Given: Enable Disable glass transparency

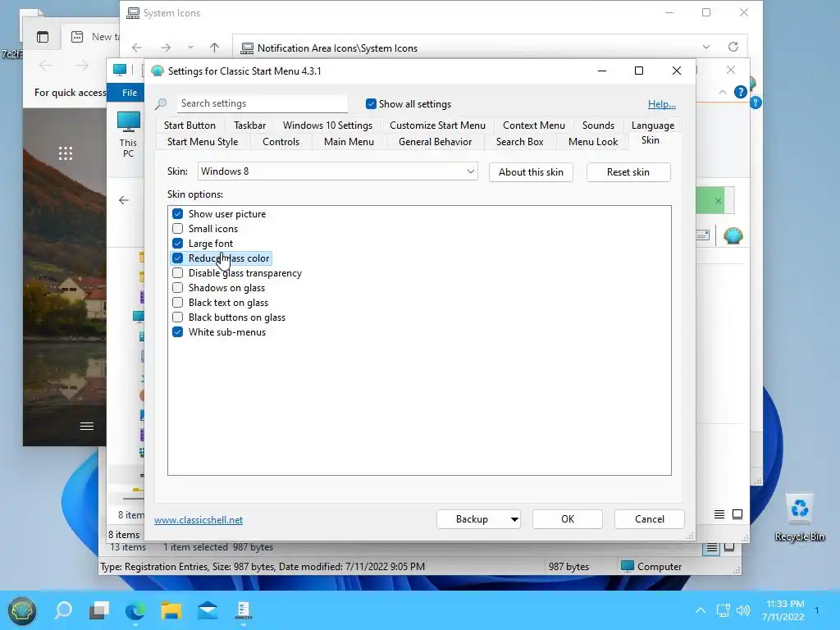Looking at the screenshot, I should (x=178, y=273).
